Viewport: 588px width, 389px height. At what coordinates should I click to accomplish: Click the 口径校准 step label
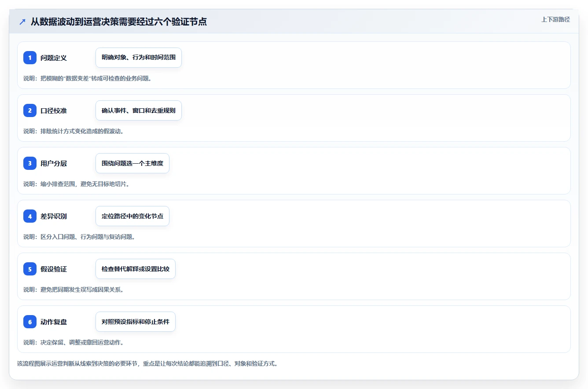(54, 110)
